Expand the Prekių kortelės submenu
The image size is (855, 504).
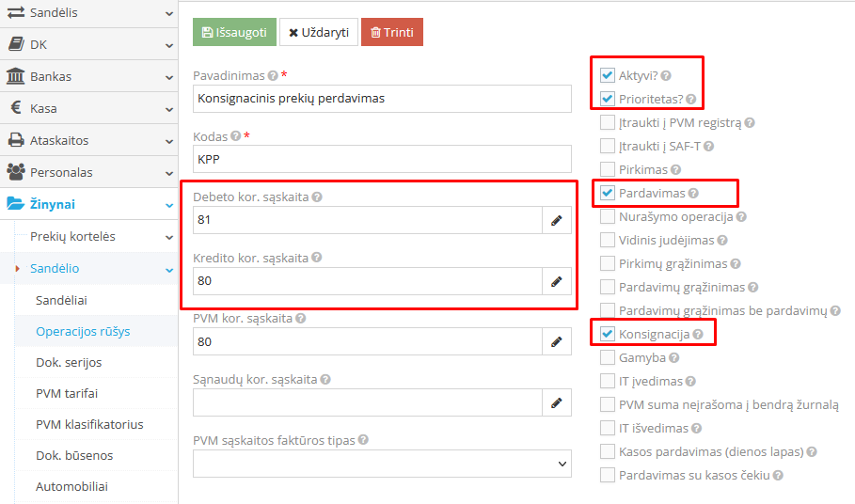point(168,237)
